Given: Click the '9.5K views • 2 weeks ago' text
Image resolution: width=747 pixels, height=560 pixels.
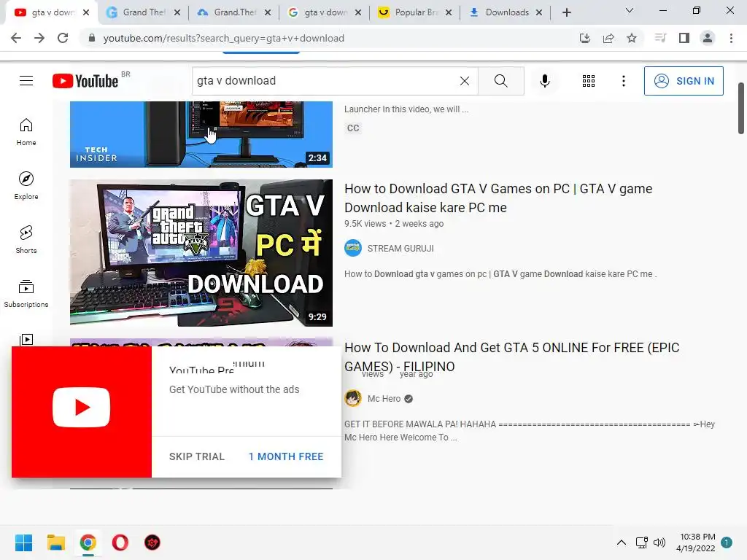Looking at the screenshot, I should (394, 224).
